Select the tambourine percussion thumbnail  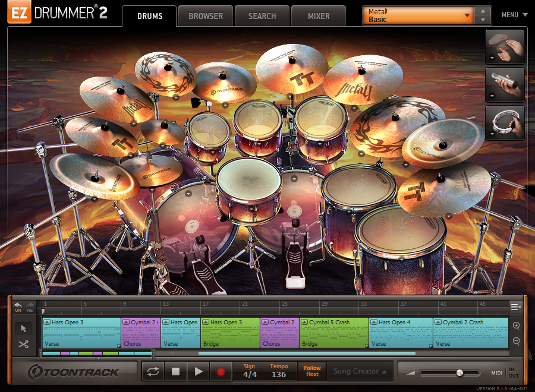point(505,123)
